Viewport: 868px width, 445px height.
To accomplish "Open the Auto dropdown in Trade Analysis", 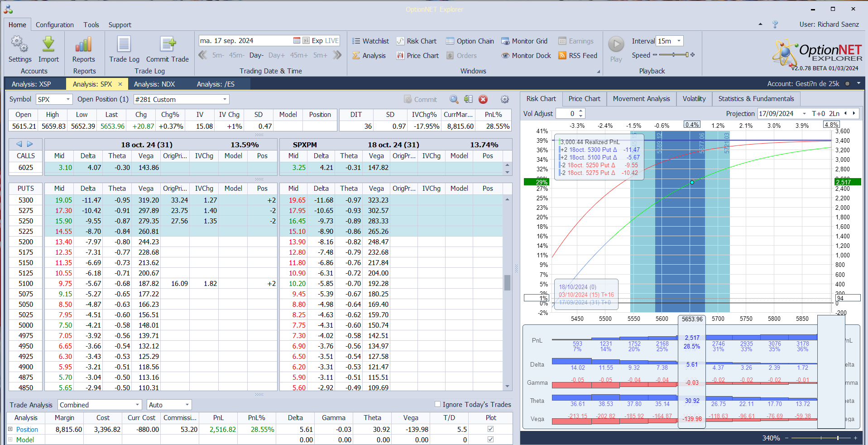I will pyautogui.click(x=187, y=405).
